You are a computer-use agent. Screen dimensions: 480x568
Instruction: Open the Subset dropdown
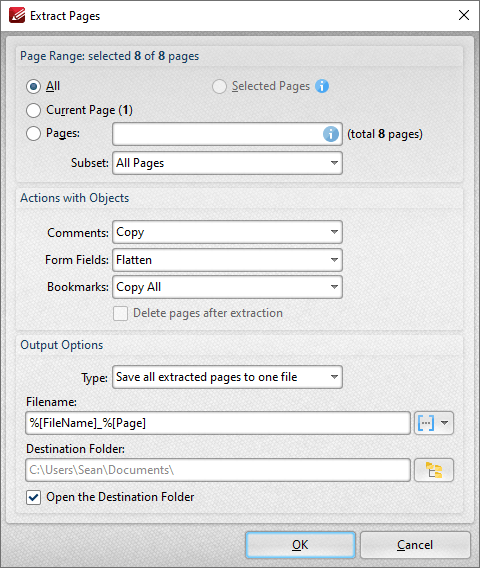click(227, 163)
